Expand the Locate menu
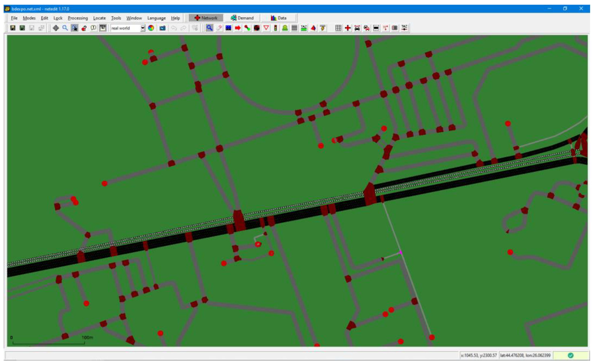Screen dimensions: 593x364 (x=99, y=18)
